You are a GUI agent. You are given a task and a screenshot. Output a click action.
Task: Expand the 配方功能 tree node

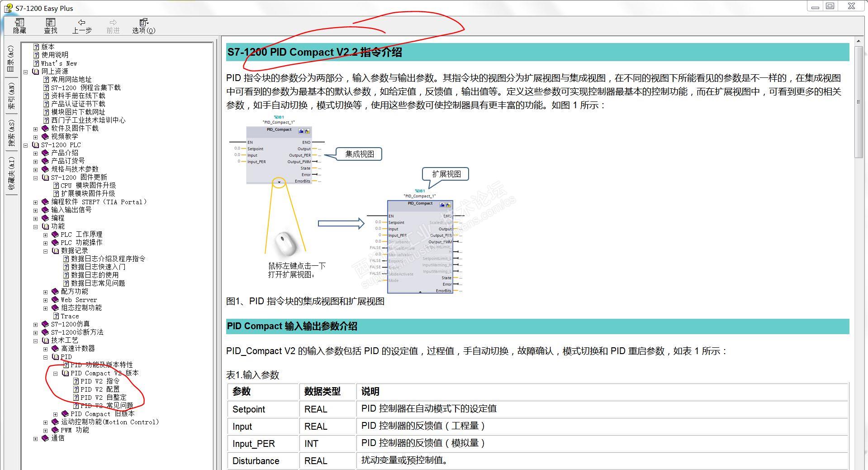click(46, 292)
